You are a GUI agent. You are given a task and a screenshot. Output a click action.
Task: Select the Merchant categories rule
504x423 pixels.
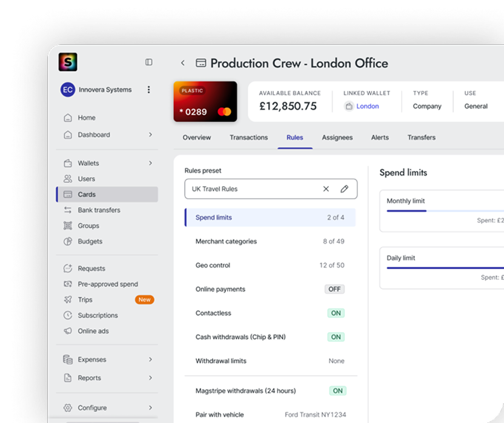point(226,241)
